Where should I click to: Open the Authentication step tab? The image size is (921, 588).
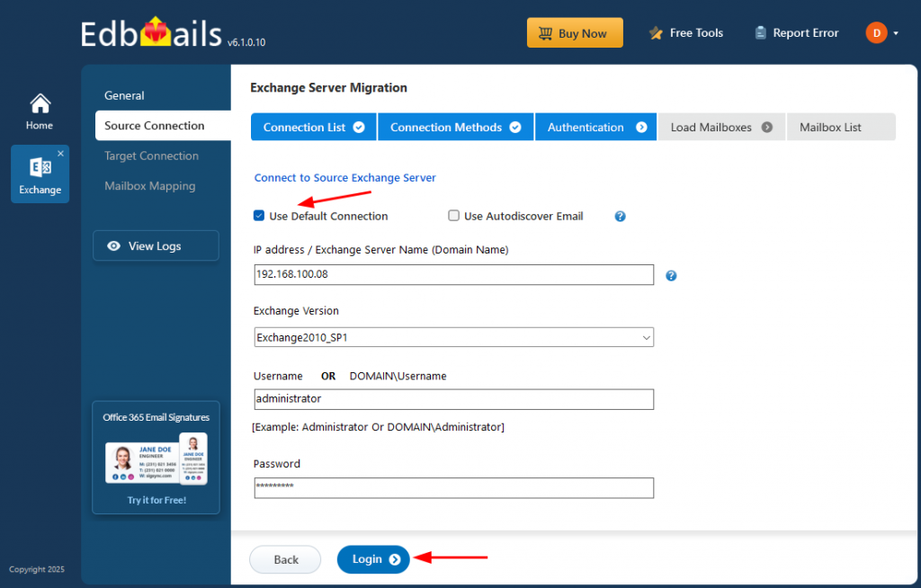pyautogui.click(x=596, y=127)
